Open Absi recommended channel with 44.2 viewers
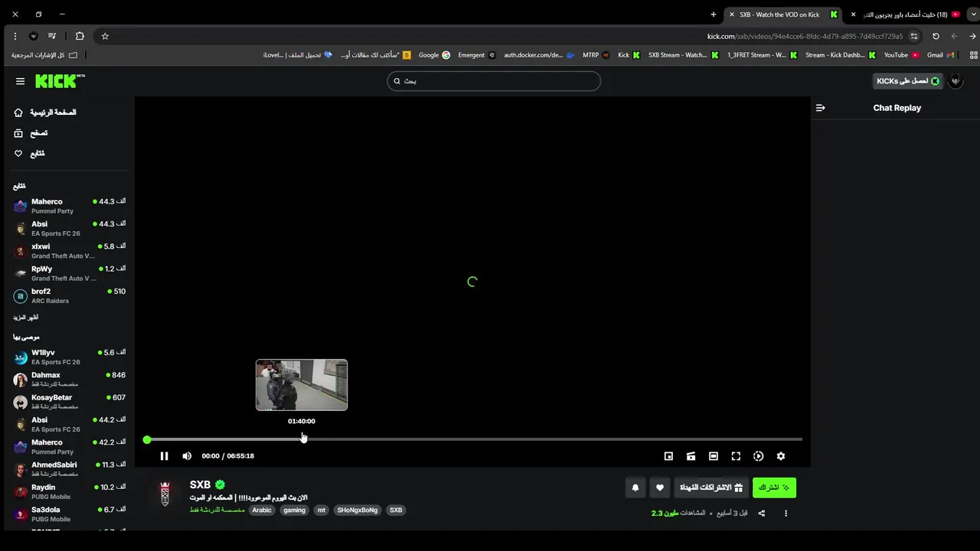 (69, 424)
